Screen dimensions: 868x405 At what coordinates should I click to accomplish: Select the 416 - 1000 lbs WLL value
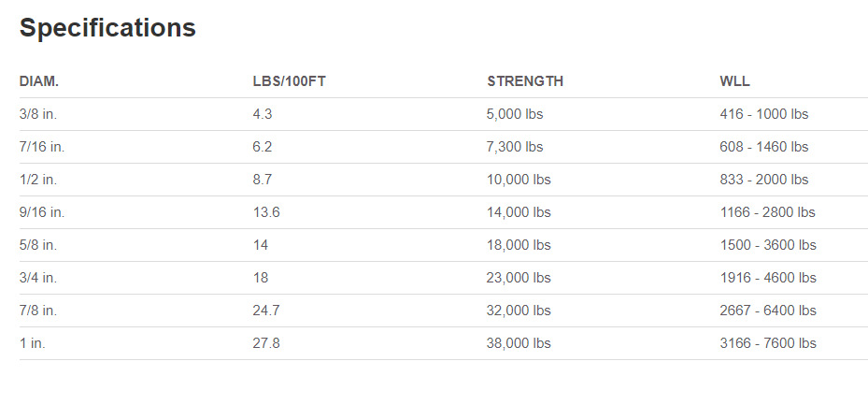[x=764, y=114]
